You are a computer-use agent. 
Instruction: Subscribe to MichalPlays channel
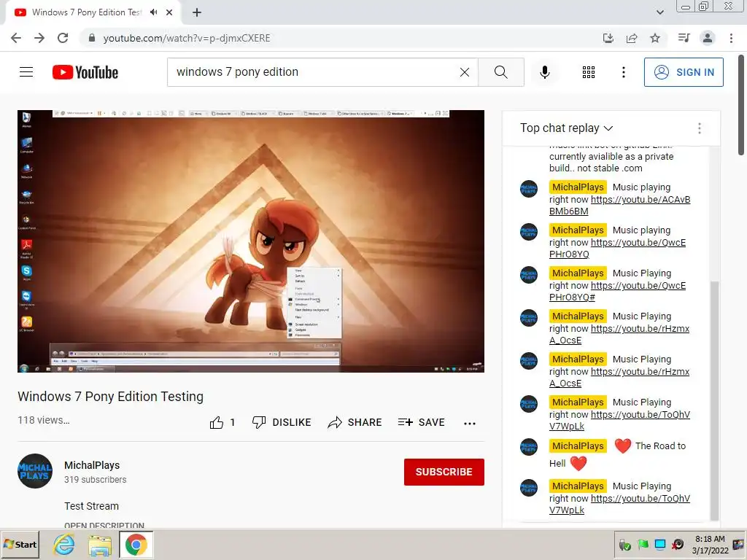[x=444, y=472]
